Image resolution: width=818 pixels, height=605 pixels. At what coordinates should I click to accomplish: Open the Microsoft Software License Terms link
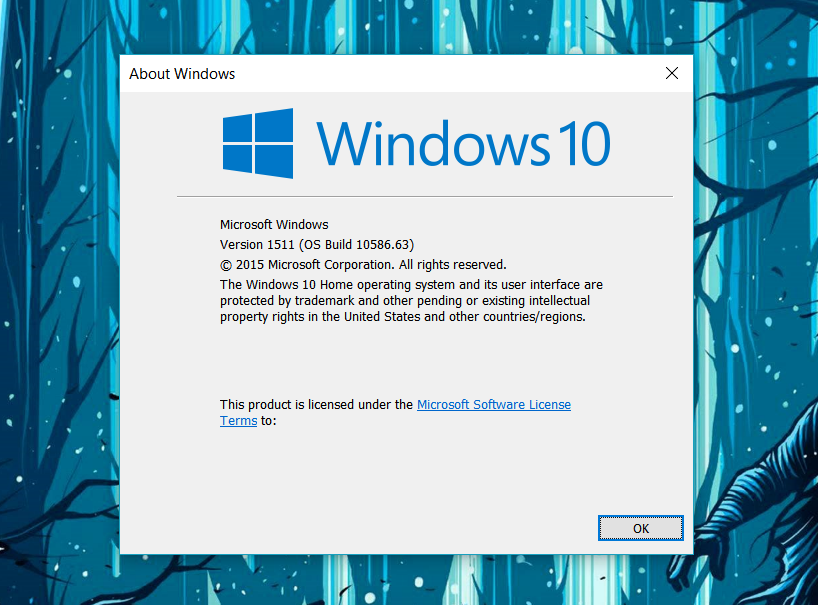[x=493, y=404]
